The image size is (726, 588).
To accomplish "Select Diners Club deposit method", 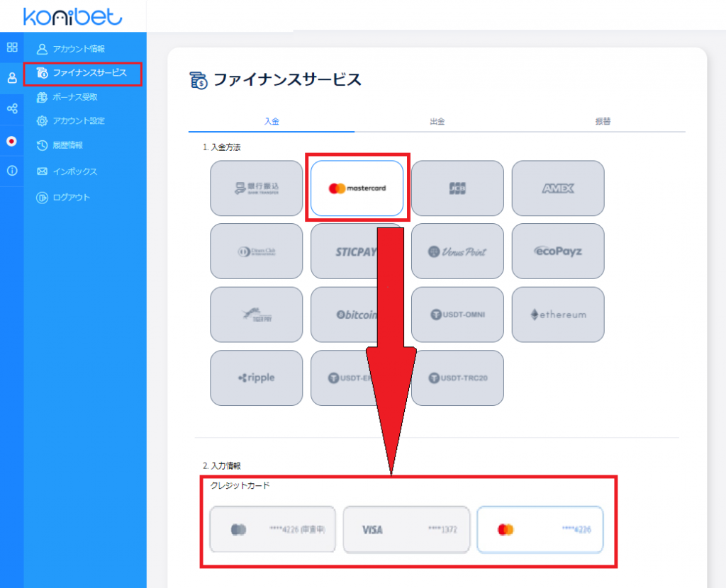I will coord(257,251).
